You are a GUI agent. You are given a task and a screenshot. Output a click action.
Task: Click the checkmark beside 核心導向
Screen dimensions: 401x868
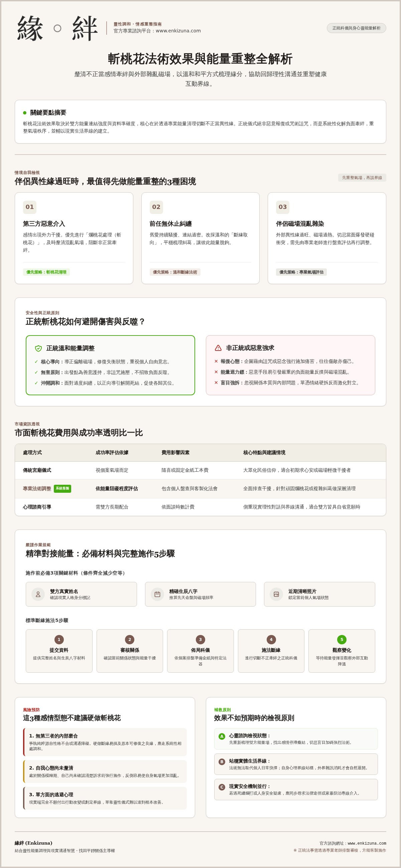tap(36, 362)
